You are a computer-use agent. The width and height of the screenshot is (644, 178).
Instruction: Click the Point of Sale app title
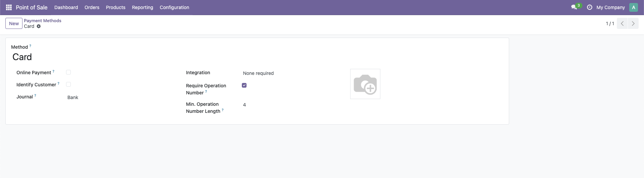[x=32, y=7]
